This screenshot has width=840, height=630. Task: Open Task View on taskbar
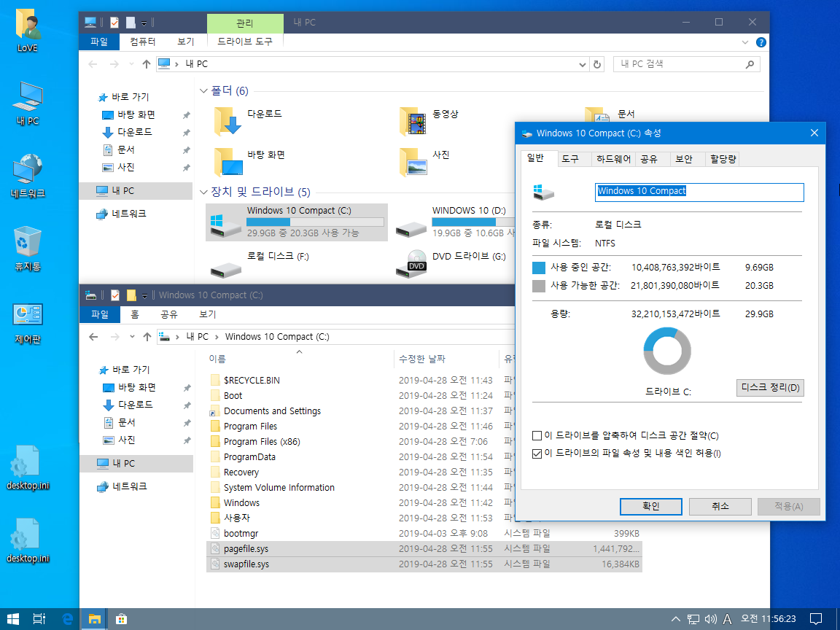[39, 619]
